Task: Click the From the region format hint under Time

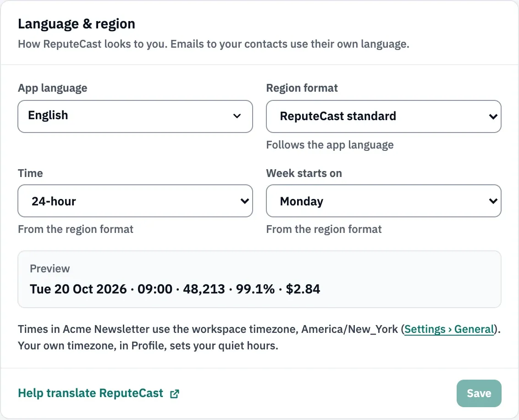Action: pos(76,229)
